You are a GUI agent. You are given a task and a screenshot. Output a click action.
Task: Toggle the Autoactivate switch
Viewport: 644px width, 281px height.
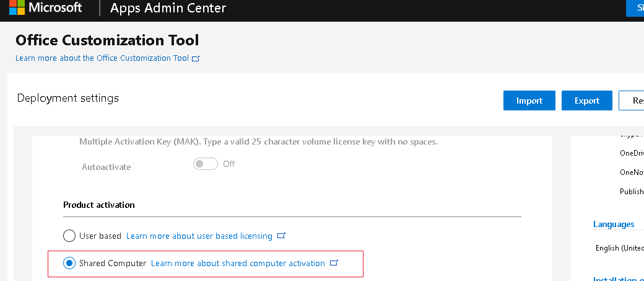pos(206,164)
